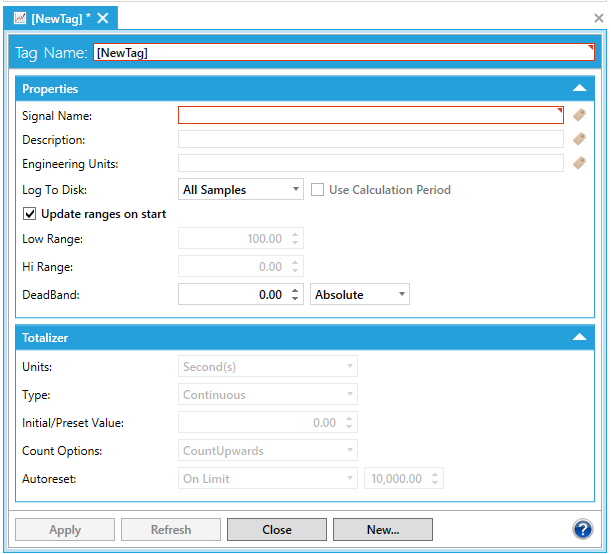Click the tag icon beside Engineering Units

pos(579,163)
